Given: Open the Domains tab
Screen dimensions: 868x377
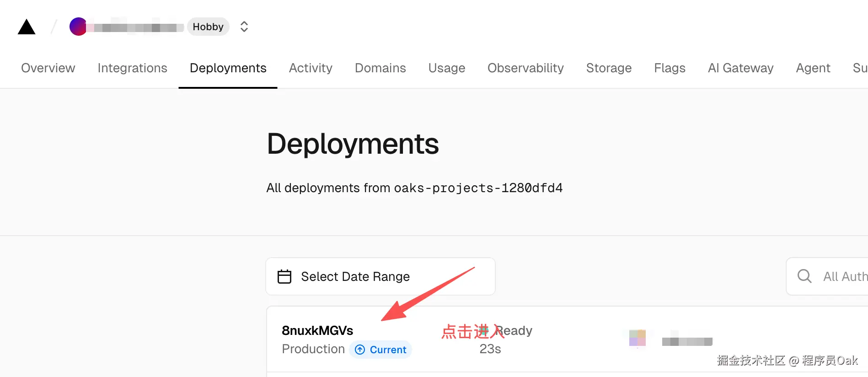Looking at the screenshot, I should 380,68.
